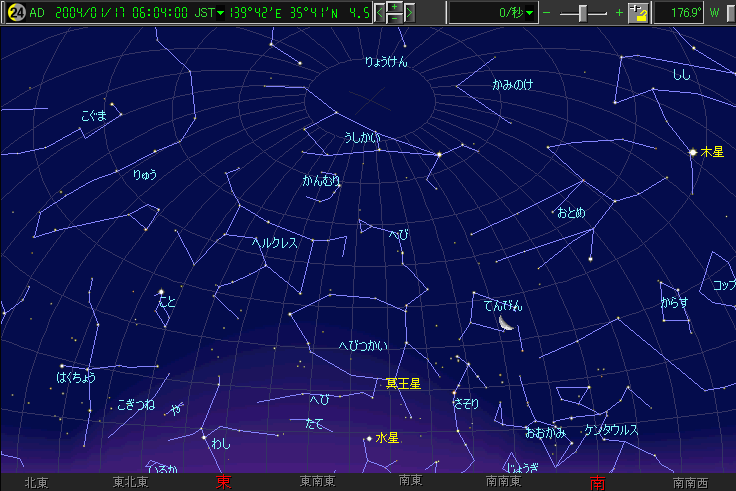Click the minus icon left of slider
Image resolution: width=736 pixels, height=491 pixels.
pyautogui.click(x=546, y=13)
